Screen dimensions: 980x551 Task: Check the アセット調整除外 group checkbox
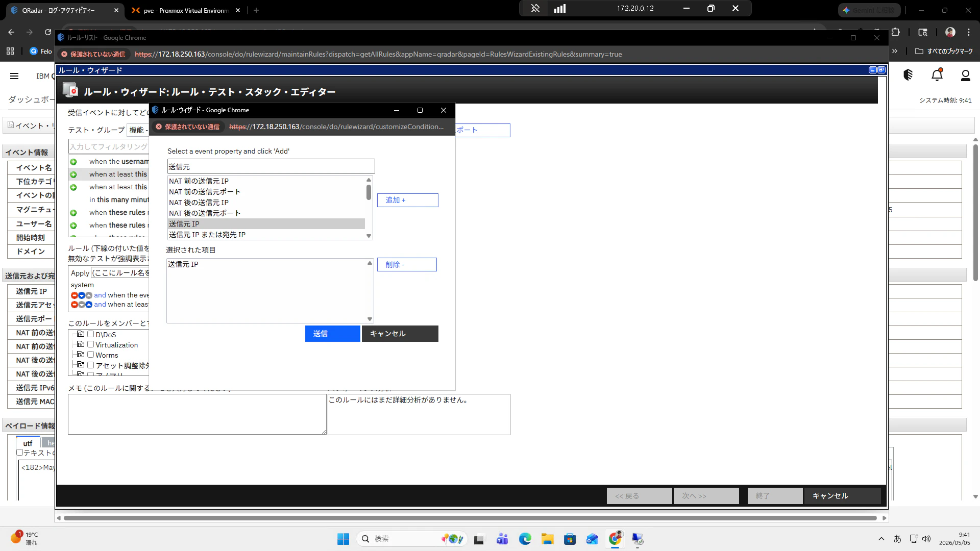coord(90,365)
